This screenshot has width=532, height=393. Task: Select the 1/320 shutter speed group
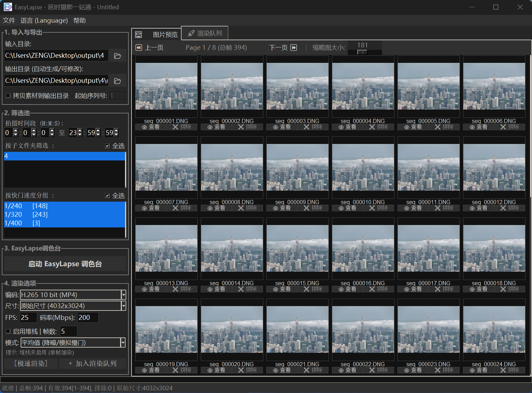pyautogui.click(x=34, y=214)
